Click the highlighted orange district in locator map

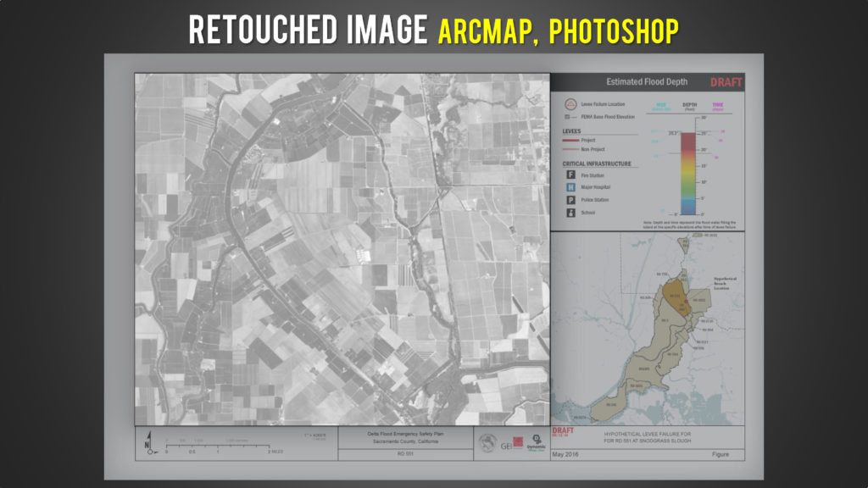click(x=676, y=296)
